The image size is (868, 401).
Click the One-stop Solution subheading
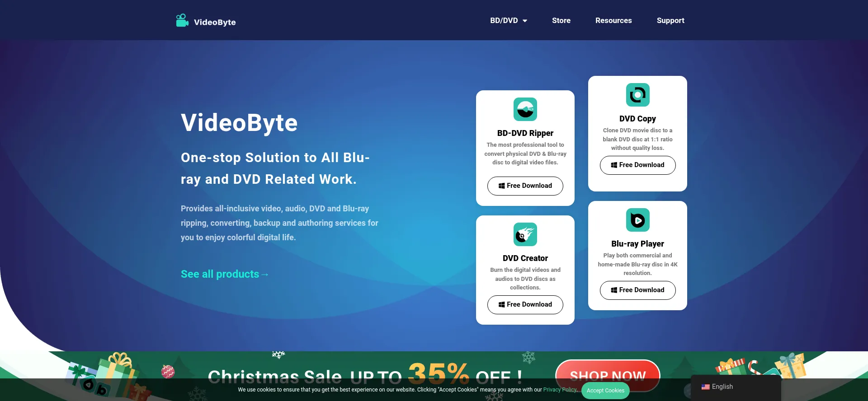275,168
